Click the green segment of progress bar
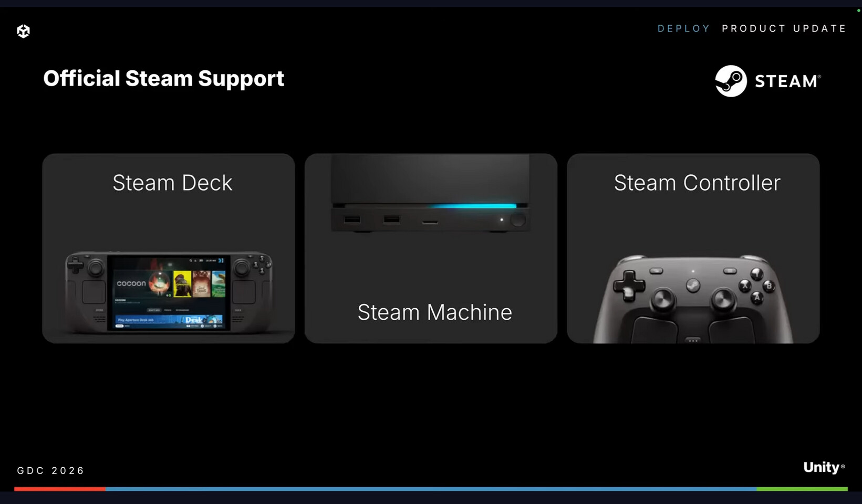Image resolution: width=862 pixels, height=504 pixels. coord(802,489)
